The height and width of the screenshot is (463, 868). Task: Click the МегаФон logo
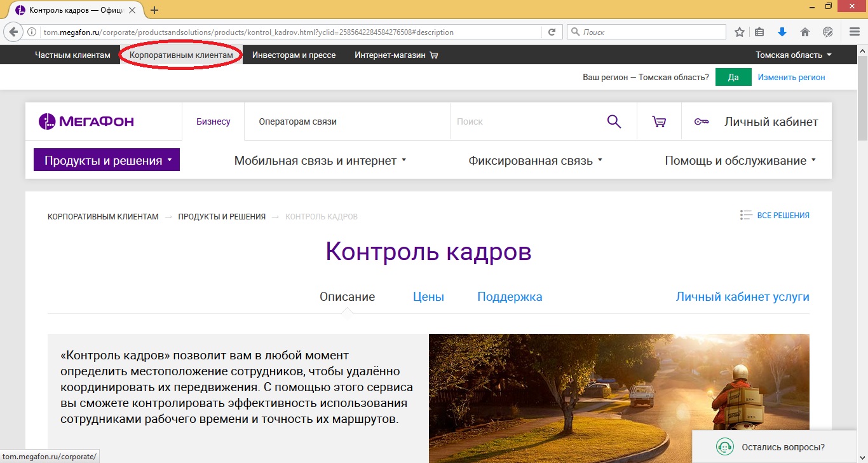pos(86,120)
